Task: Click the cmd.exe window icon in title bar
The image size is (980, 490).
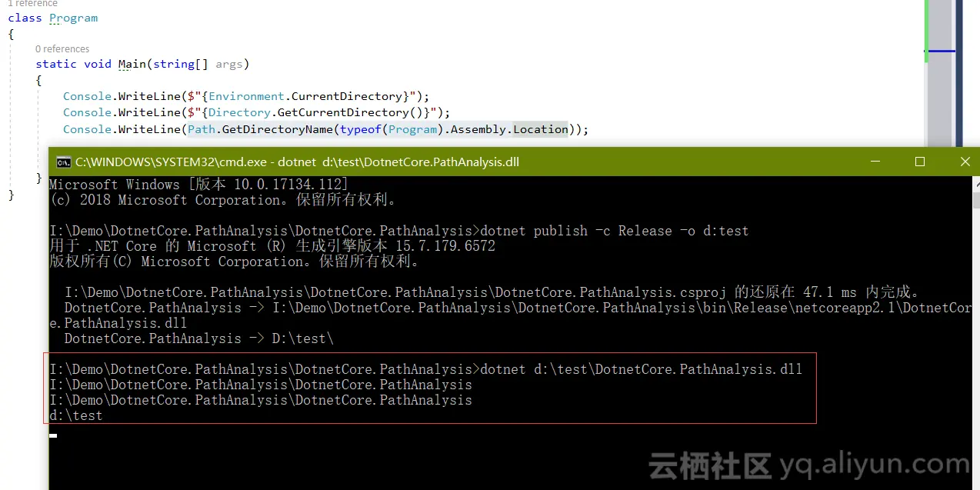Action: click(x=64, y=162)
